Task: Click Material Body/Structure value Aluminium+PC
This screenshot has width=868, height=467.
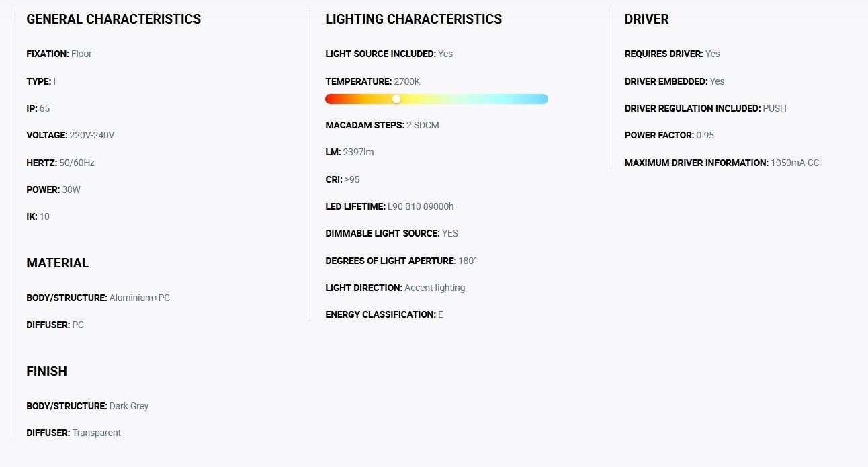Action: point(140,298)
